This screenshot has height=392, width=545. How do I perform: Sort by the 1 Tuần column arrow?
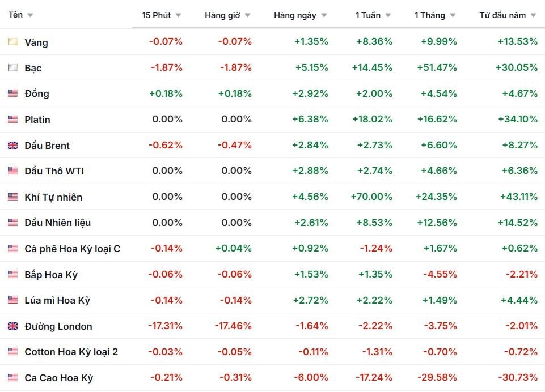point(388,16)
